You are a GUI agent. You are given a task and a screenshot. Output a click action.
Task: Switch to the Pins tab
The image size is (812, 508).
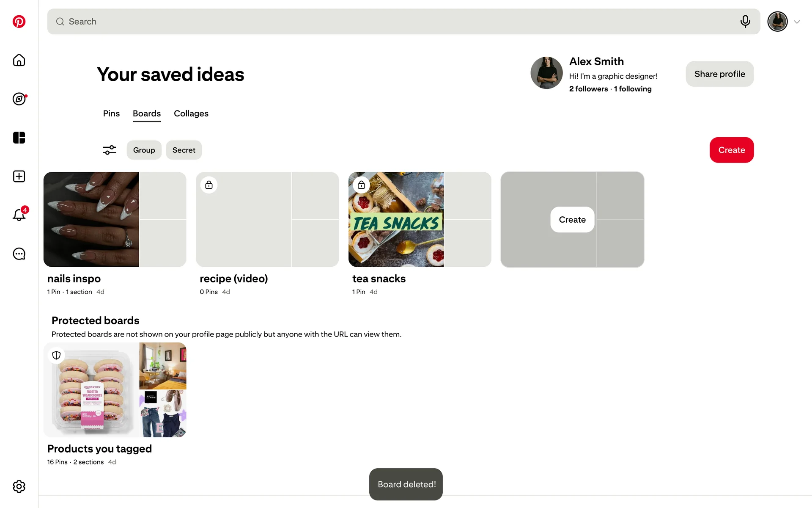pos(111,113)
